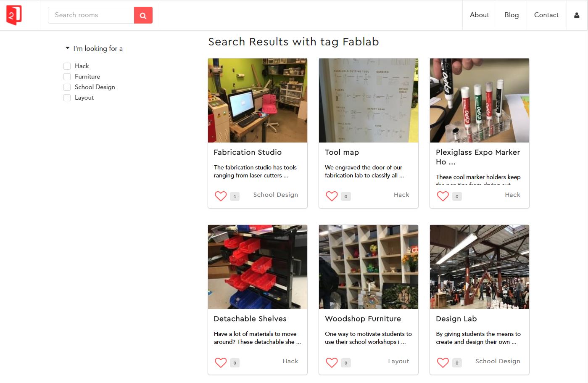Click the red search magnifier button
588x383 pixels.
[x=143, y=15]
